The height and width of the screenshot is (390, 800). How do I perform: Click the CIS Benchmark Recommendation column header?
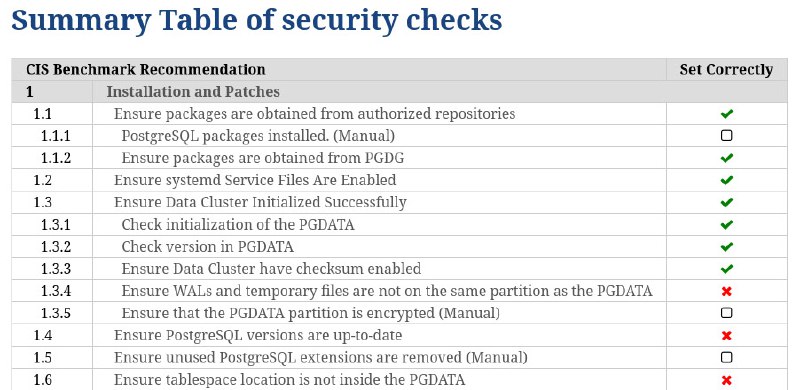point(146,69)
